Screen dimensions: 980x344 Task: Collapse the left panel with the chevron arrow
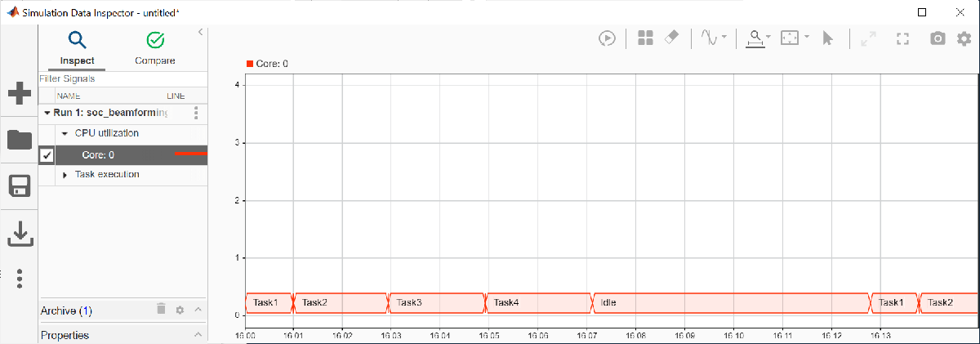click(x=200, y=32)
